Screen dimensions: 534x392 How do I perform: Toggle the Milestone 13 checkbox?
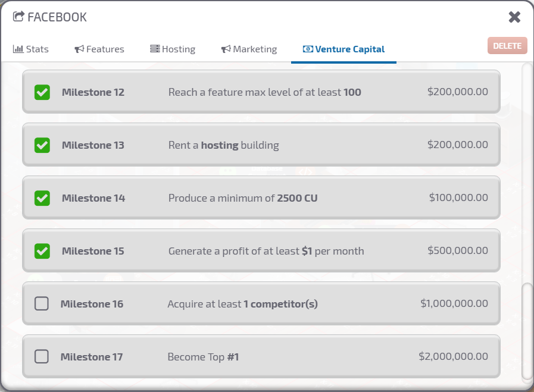(x=42, y=145)
